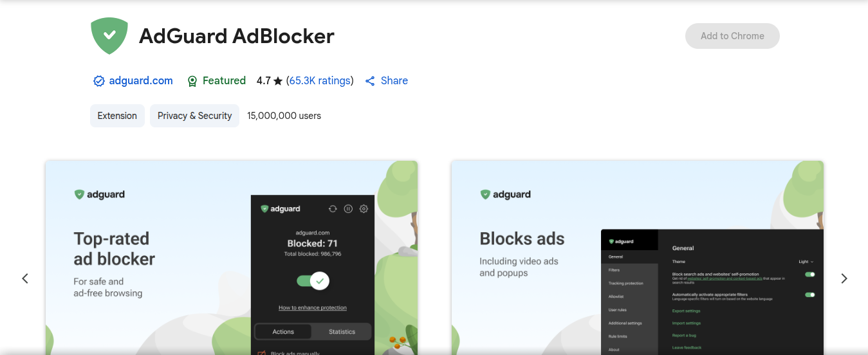
Task: Click the Blocks ads headline in second screenshot
Action: (522, 239)
